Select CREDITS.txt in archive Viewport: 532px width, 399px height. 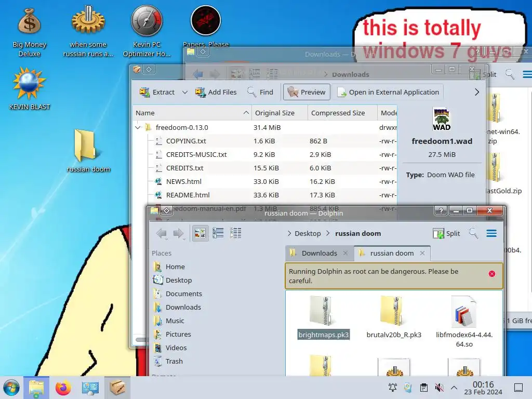(184, 168)
